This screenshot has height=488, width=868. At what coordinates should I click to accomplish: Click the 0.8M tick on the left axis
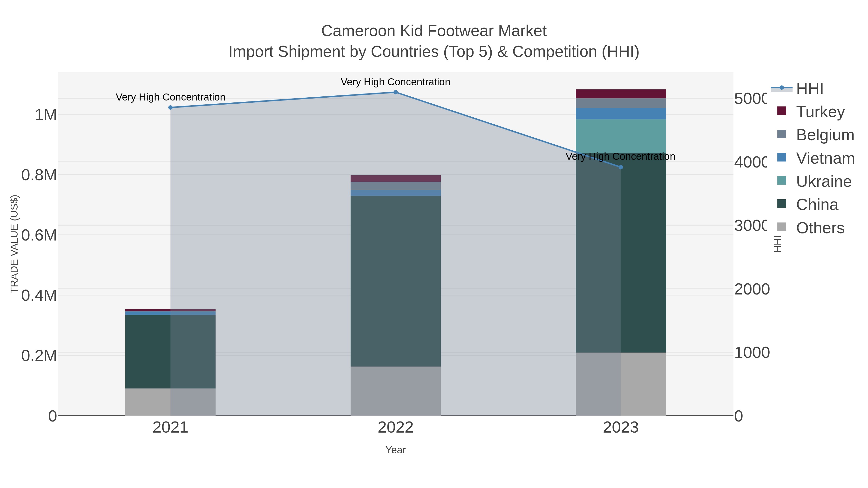tap(39, 175)
